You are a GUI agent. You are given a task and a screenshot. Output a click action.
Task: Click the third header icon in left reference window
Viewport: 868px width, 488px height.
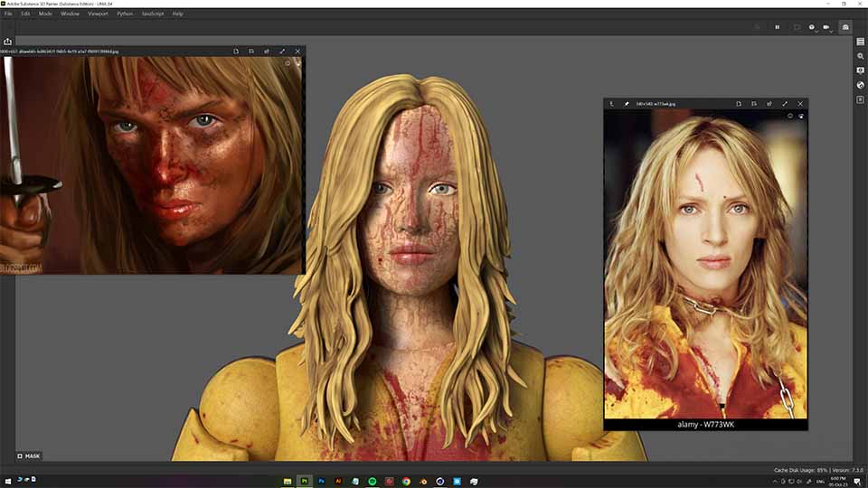pos(267,52)
